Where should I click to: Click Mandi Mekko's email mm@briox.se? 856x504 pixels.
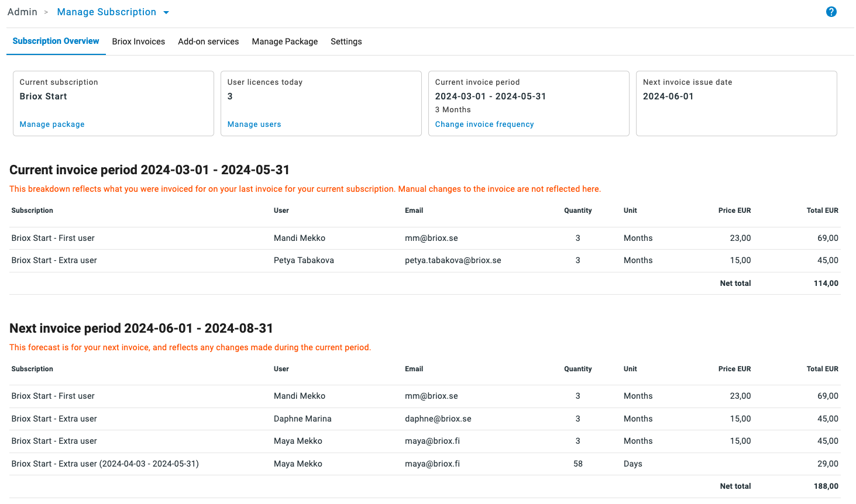[x=431, y=238]
